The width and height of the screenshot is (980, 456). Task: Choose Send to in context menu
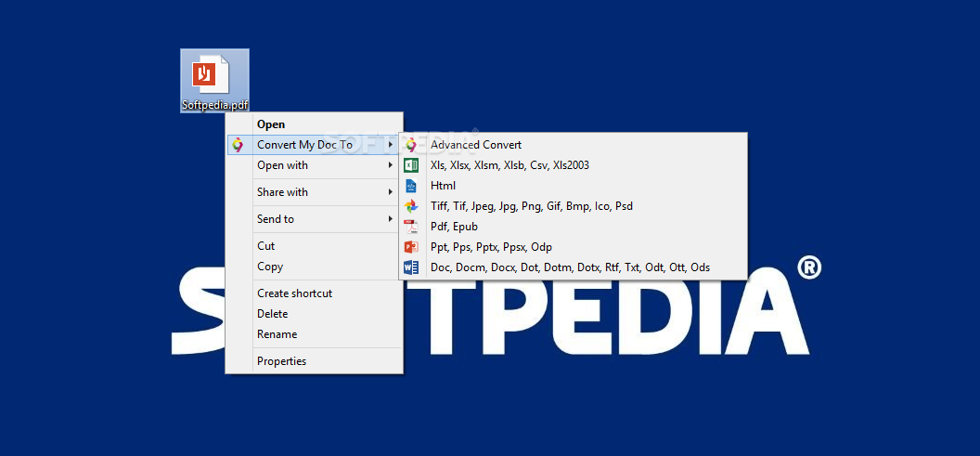coord(315,219)
